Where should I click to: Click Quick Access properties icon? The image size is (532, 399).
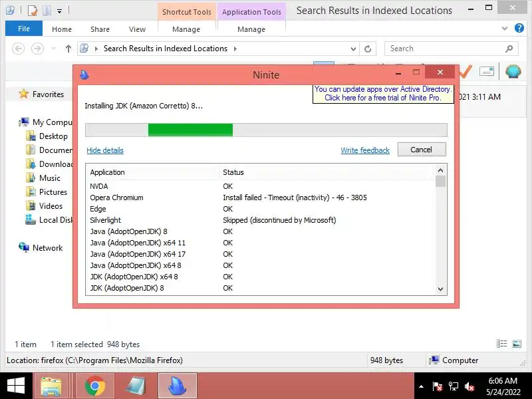[32, 11]
